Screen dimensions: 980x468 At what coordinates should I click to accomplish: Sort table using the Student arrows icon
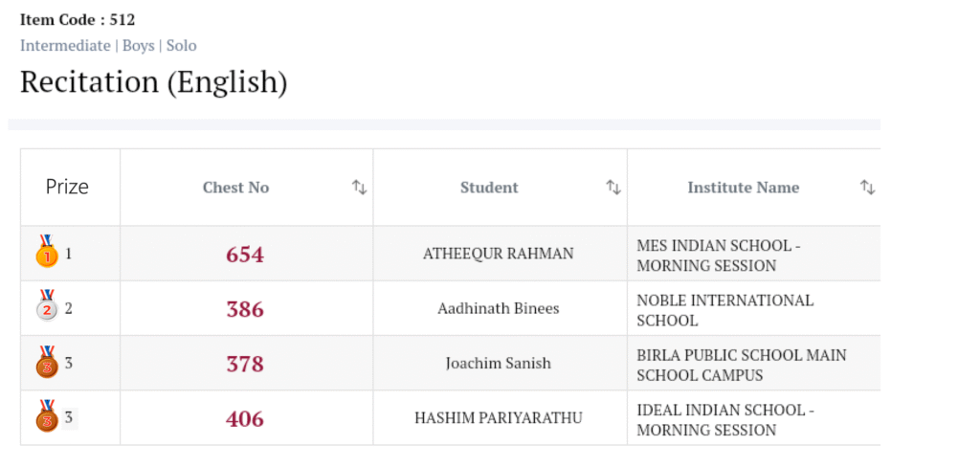pyautogui.click(x=613, y=188)
